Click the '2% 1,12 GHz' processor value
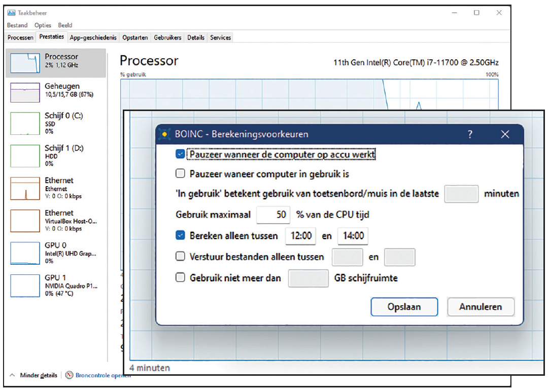Image resolution: width=549 pixels, height=392 pixels. click(61, 65)
